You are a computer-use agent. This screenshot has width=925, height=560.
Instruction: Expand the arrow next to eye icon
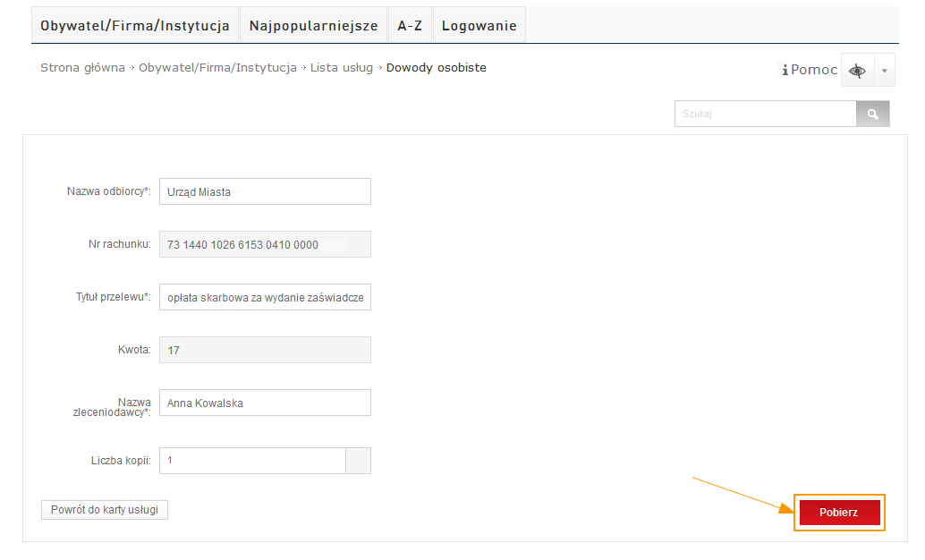point(884,71)
